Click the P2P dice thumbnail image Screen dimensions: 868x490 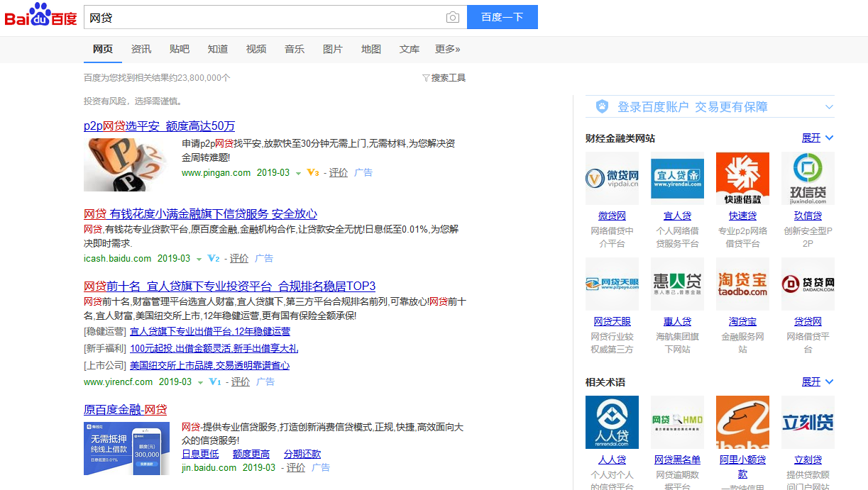[126, 164]
